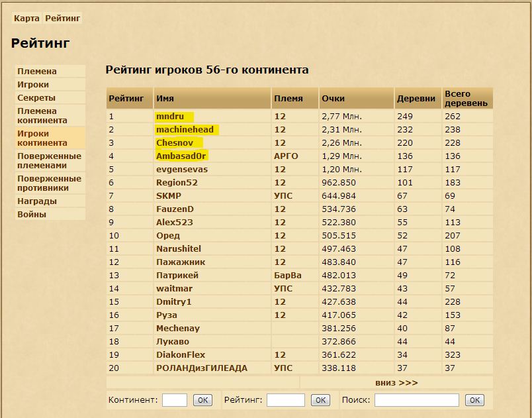This screenshot has width=532, height=418.
Task: Open player machinehead's profile link
Action: pos(185,130)
